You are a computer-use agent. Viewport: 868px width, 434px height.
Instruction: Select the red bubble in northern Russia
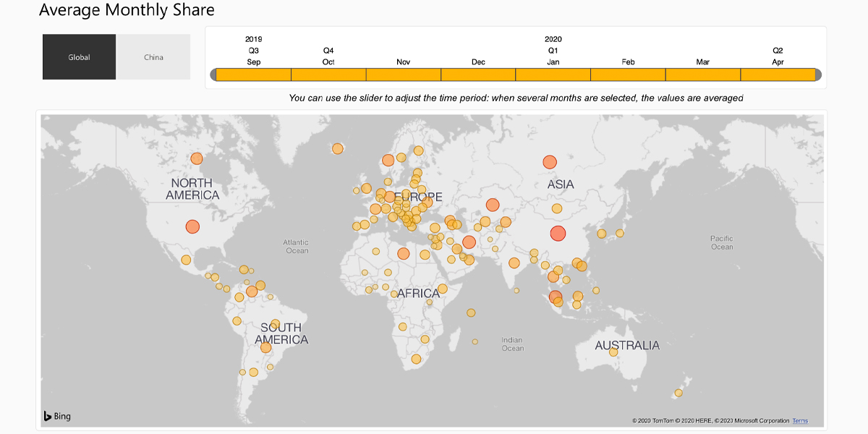point(550,162)
